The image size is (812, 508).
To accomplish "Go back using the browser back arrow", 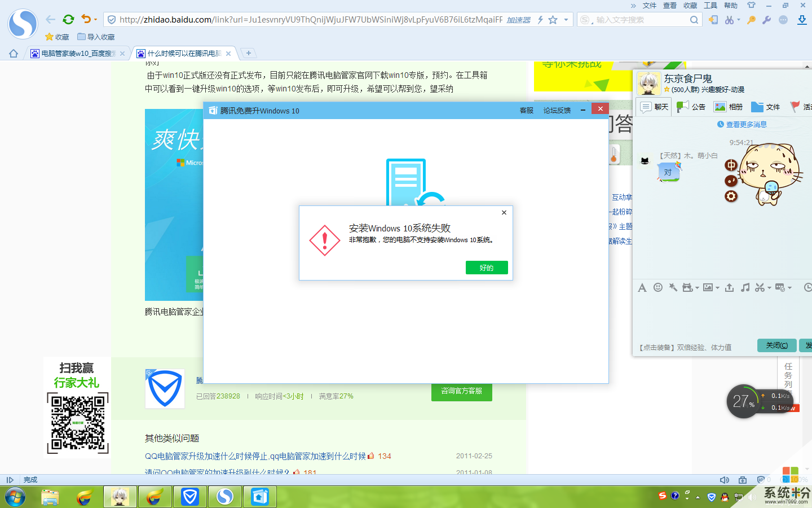I will [51, 20].
